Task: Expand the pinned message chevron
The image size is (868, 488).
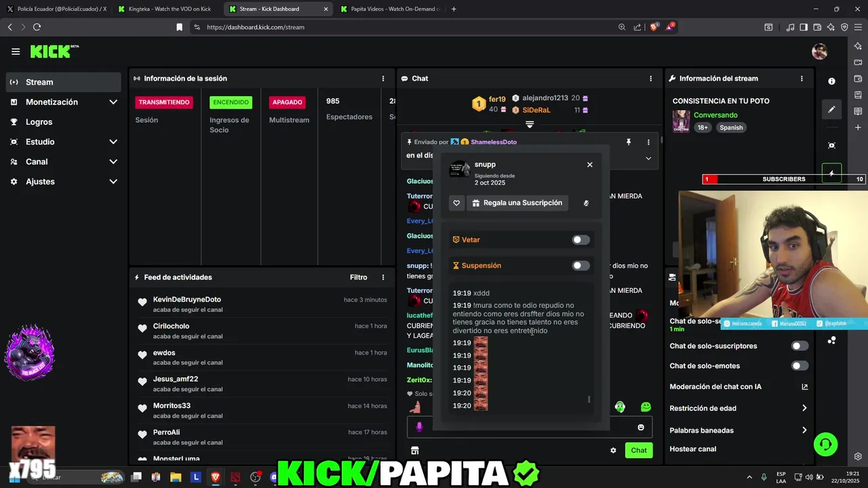Action: 648,158
